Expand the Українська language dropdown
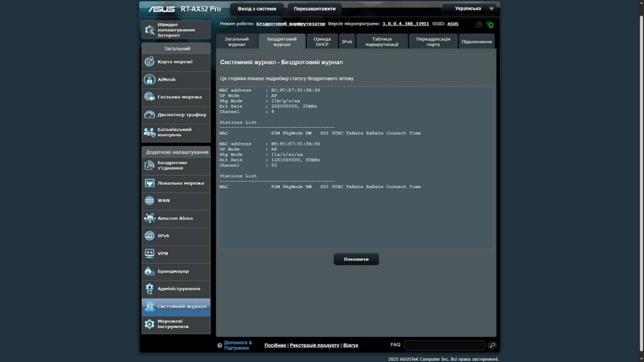The height and width of the screenshot is (362, 644). point(469,8)
